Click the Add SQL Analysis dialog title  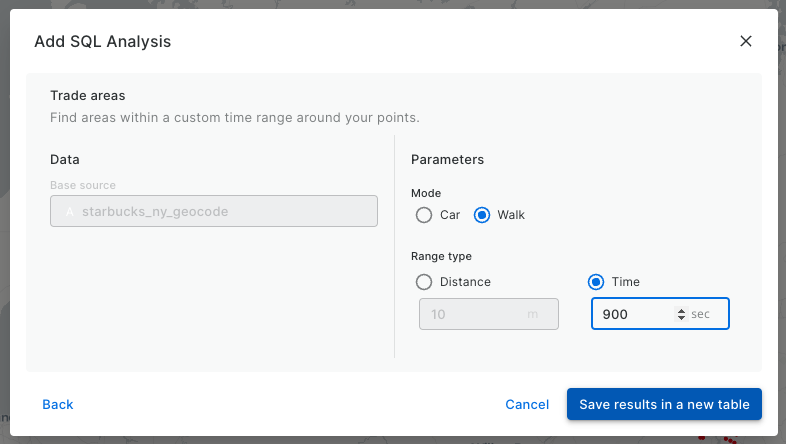(x=102, y=41)
